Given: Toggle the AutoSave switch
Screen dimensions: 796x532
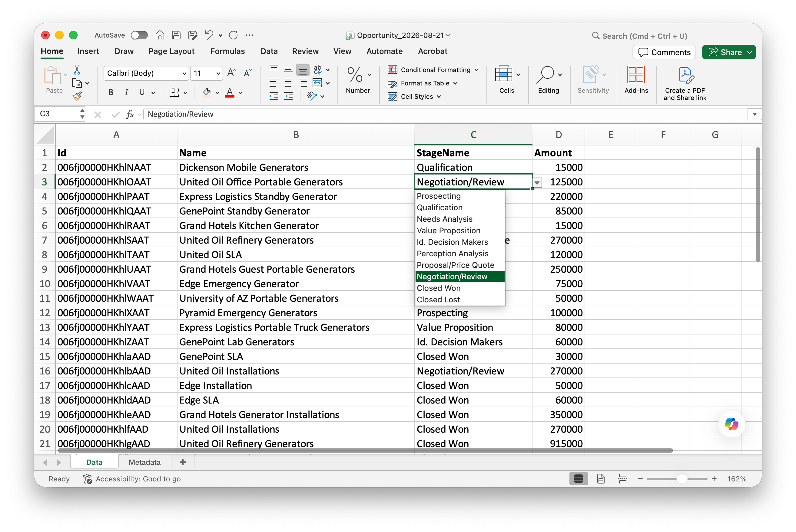Looking at the screenshot, I should pyautogui.click(x=139, y=35).
